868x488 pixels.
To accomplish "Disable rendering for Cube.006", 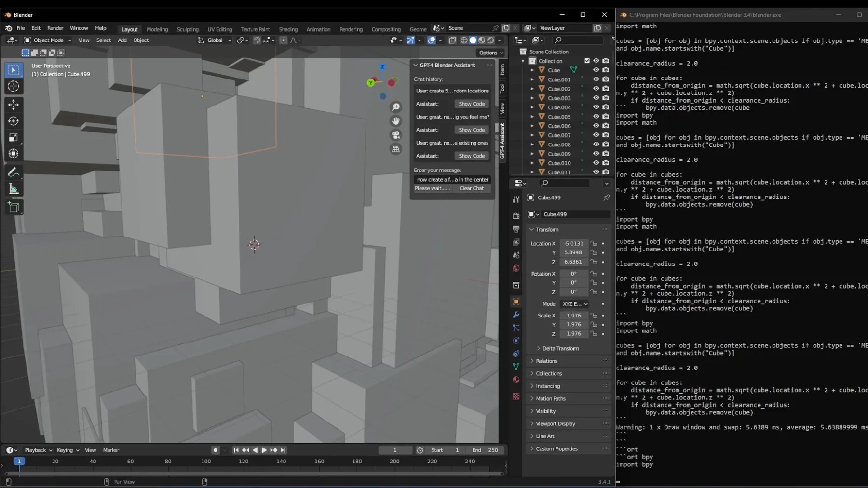I will coord(606,126).
